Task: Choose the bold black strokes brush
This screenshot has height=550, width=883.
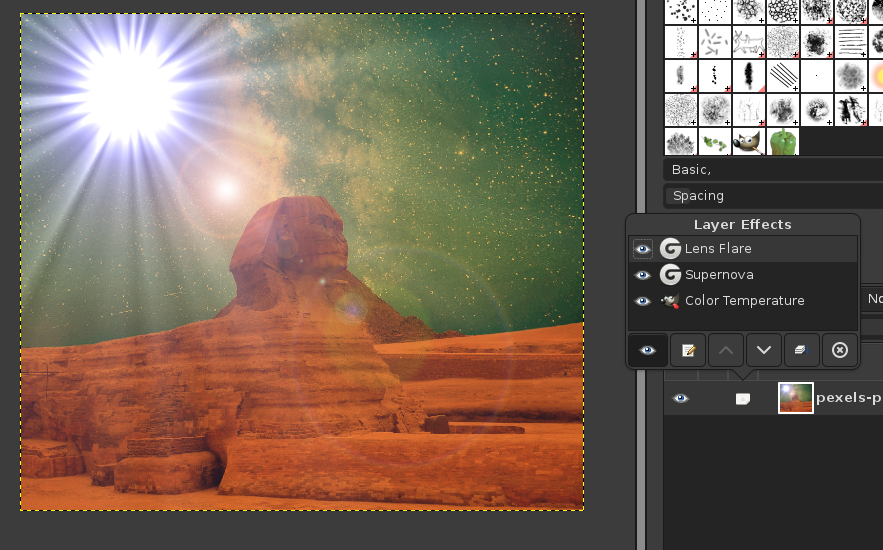Action: [851, 109]
